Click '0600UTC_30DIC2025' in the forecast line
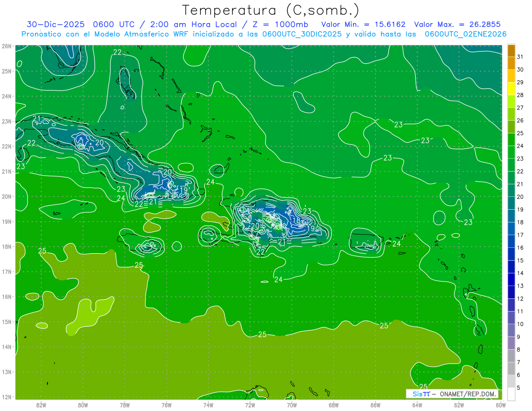Viewport: 532px width, 411px height. point(302,34)
